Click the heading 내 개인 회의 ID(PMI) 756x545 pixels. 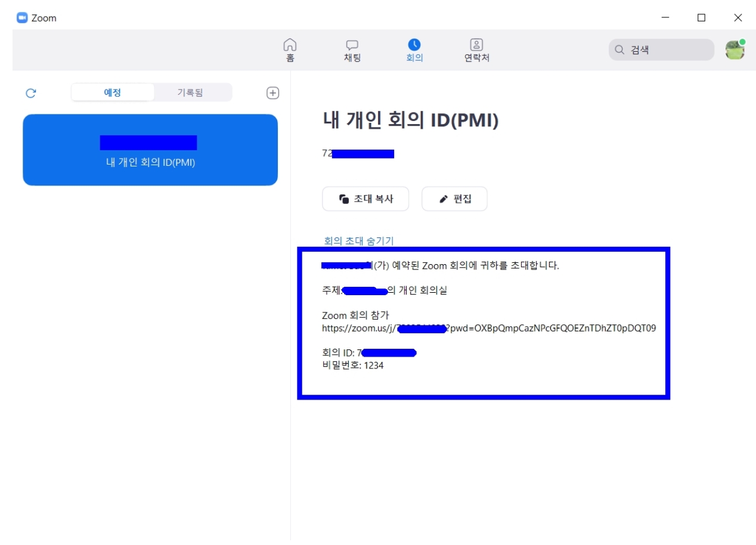[x=410, y=120]
